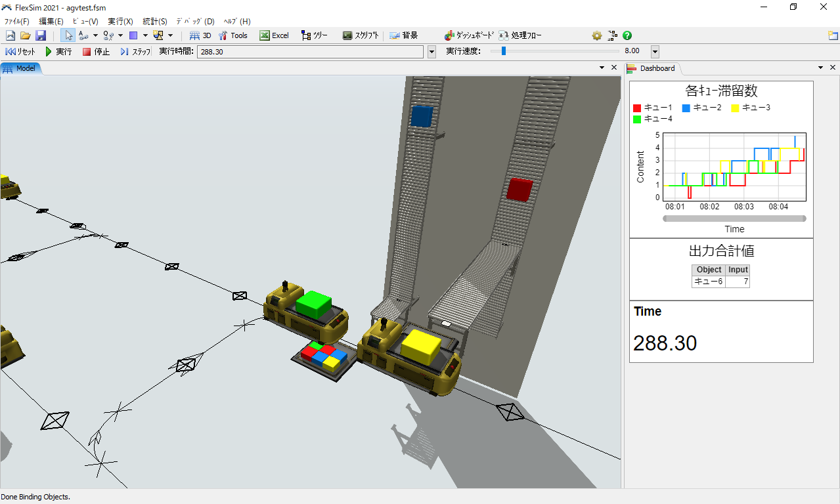
Task: Click the 実行時間 value field
Action: coord(310,52)
